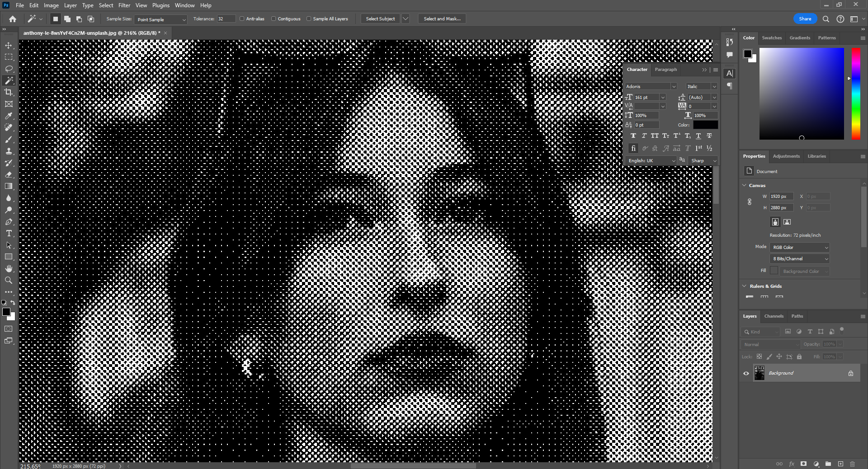Screen dimensions: 868x469
Task: Select the History Brush tool
Action: point(9,163)
